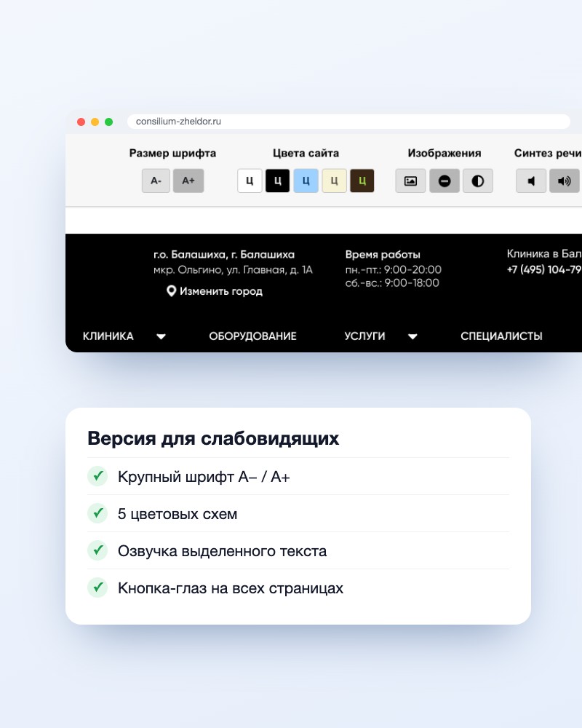Click the Синтез речи label
This screenshot has width=582, height=728.
click(548, 153)
